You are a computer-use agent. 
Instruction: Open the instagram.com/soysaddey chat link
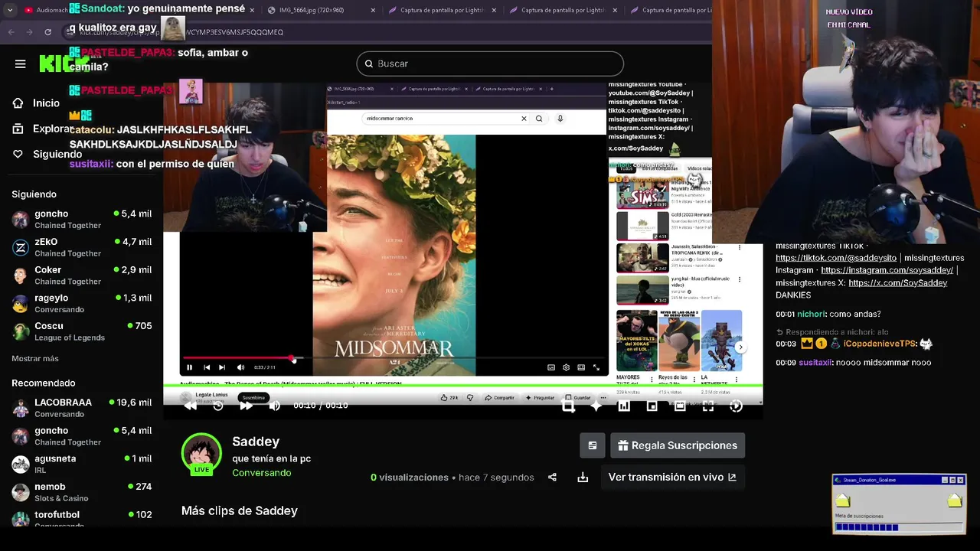887,270
